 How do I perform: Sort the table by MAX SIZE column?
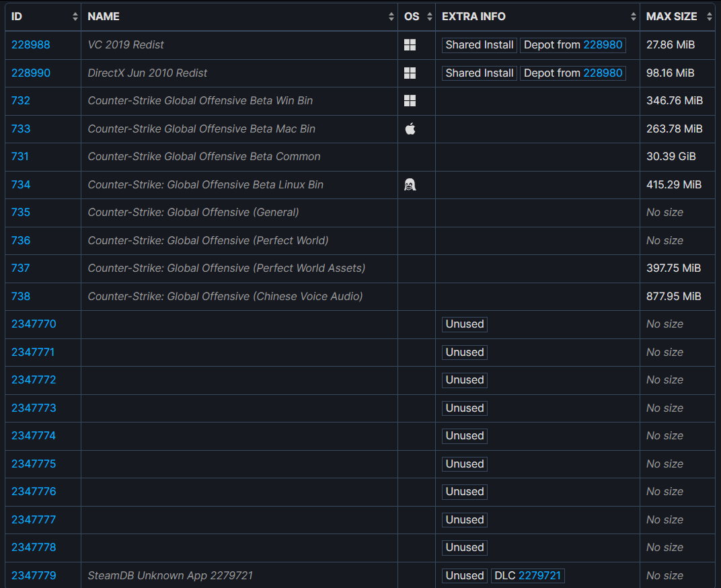coord(678,17)
